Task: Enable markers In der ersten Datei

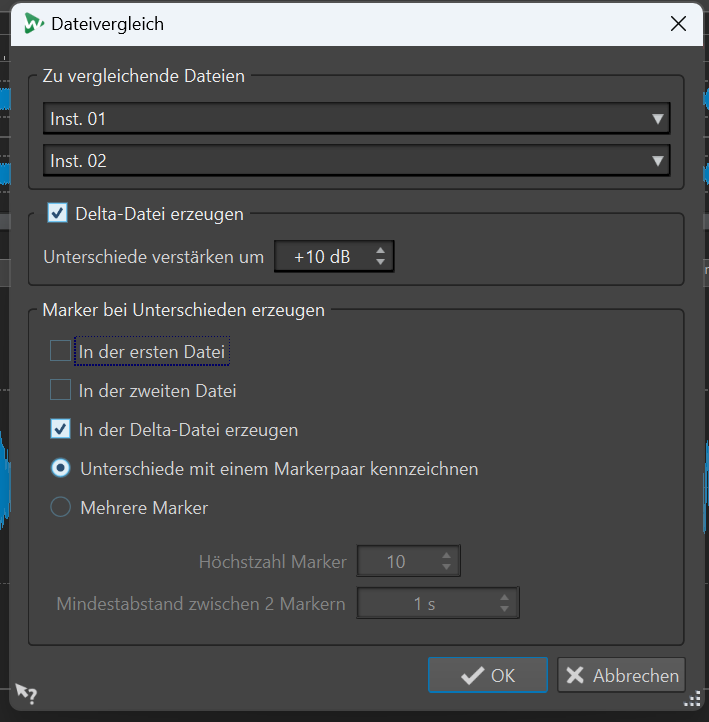Action: point(61,352)
